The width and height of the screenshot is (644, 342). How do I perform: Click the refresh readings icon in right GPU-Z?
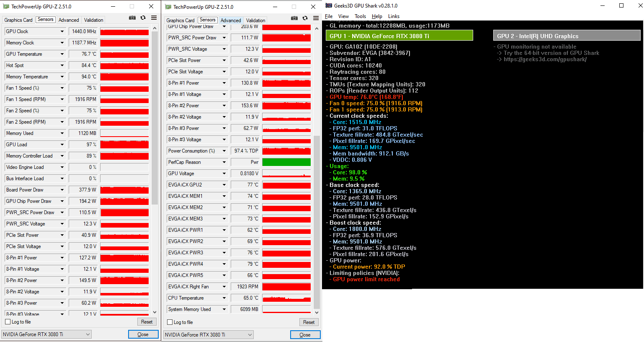304,18
